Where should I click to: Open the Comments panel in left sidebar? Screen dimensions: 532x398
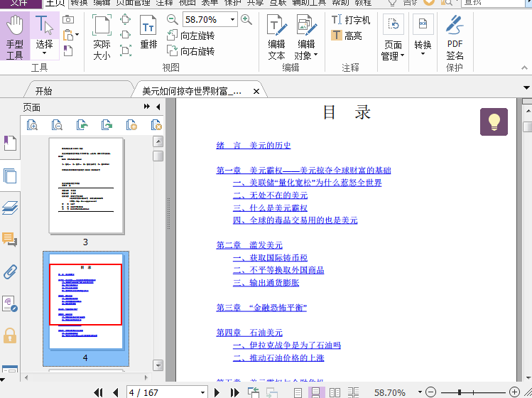pos(10,240)
